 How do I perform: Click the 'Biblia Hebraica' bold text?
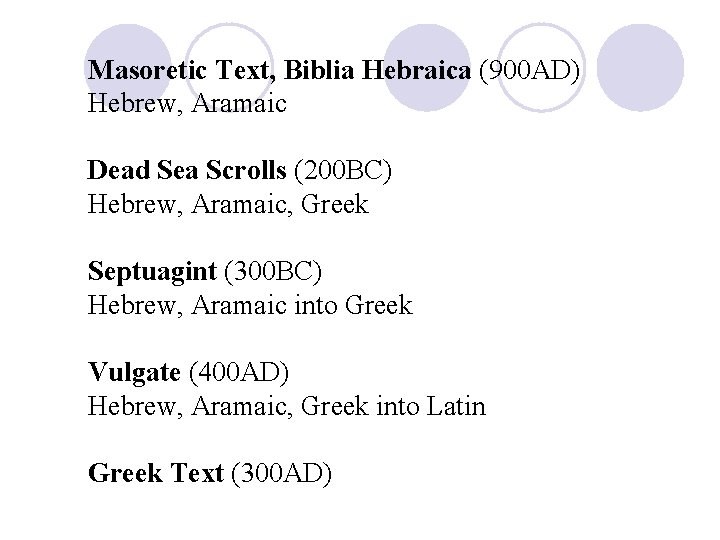(379, 71)
